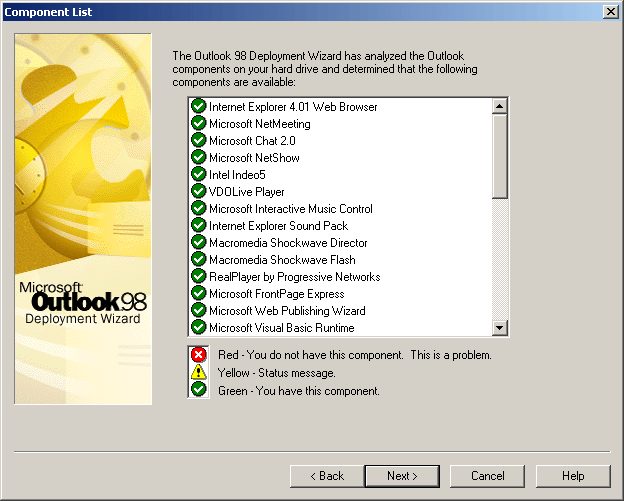This screenshot has height=501, width=624.
Task: Open Help for the wizard
Action: (x=573, y=476)
